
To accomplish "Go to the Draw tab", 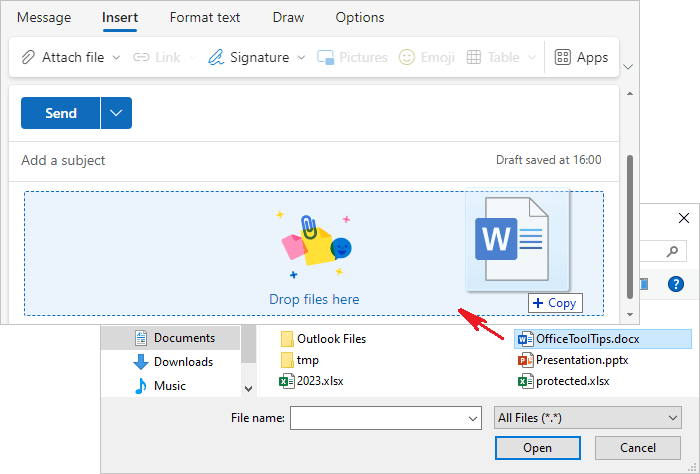I will 288,17.
